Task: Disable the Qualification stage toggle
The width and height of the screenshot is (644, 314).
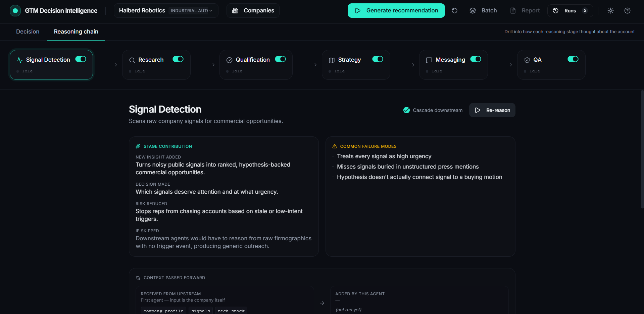Action: (x=281, y=59)
